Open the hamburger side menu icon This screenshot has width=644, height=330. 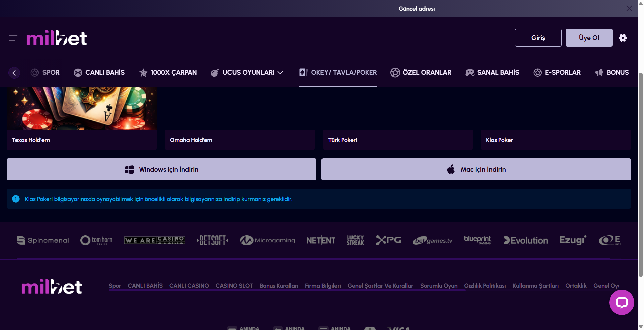pyautogui.click(x=13, y=38)
